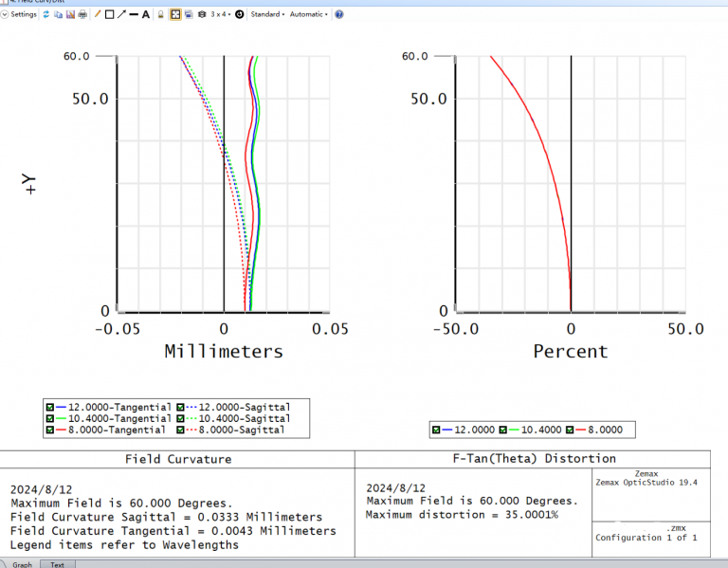Click the +Y axis label
This screenshot has height=568, width=728.
point(28,183)
